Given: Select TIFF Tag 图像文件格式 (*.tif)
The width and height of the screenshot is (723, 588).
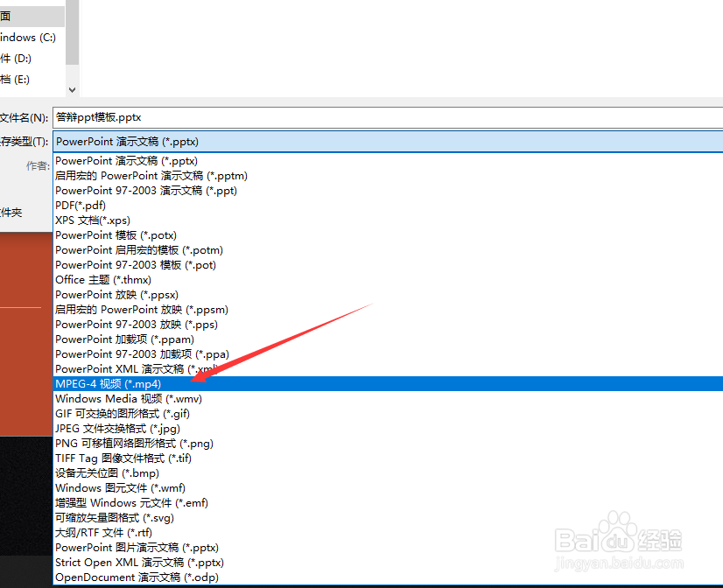Looking at the screenshot, I should pyautogui.click(x=388, y=458).
